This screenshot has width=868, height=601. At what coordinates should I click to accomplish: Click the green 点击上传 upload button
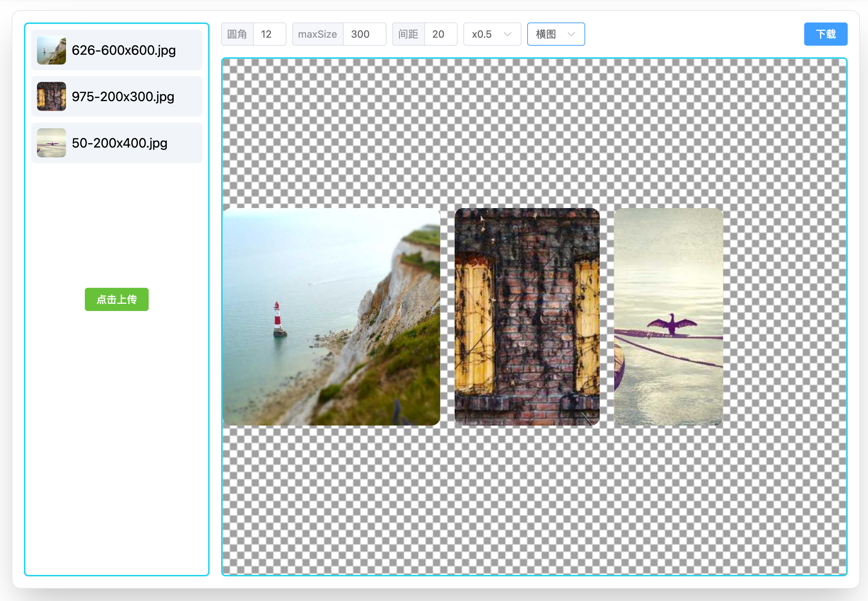[x=117, y=299]
